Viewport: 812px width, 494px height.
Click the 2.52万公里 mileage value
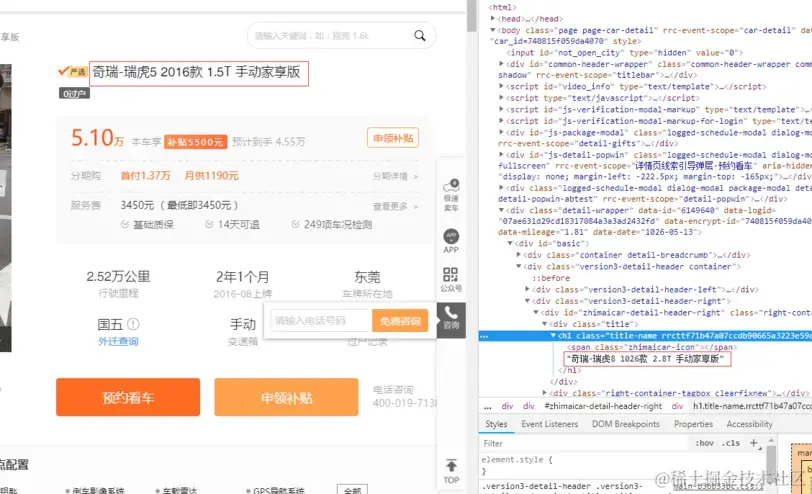[118, 277]
